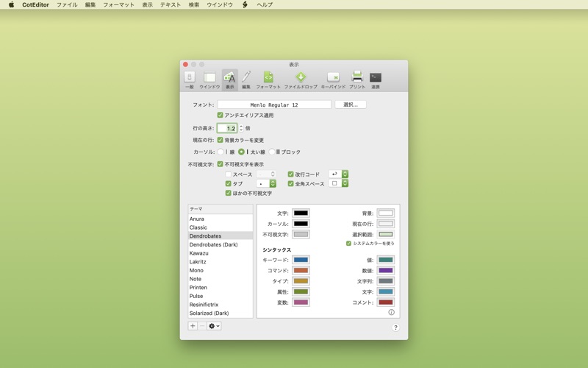
Task: Open the フォーマット preferences pane
Action: point(268,80)
